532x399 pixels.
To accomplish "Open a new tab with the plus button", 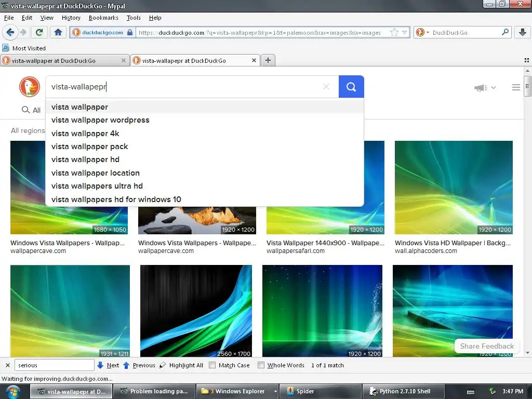I will [x=268, y=60].
